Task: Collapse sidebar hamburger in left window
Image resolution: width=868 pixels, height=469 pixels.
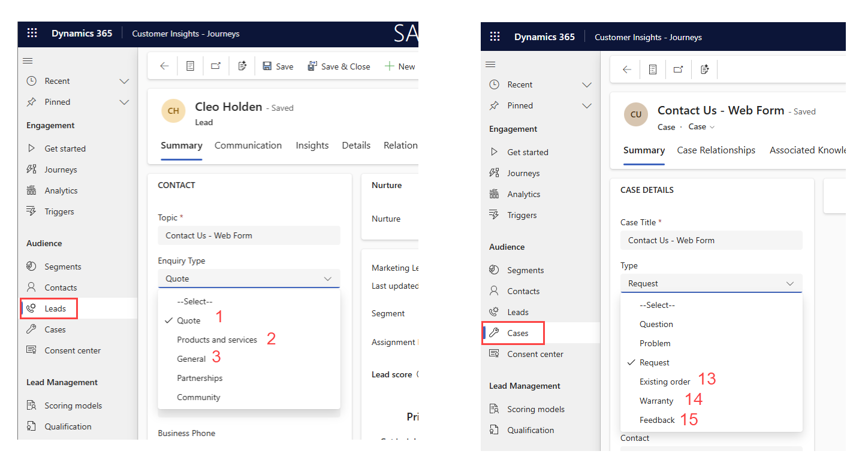Action: pos(28,61)
